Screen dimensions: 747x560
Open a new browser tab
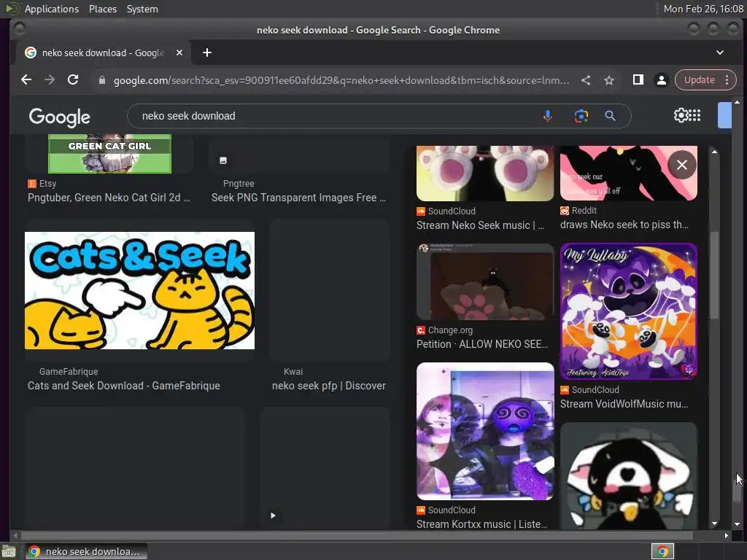pyautogui.click(x=206, y=52)
